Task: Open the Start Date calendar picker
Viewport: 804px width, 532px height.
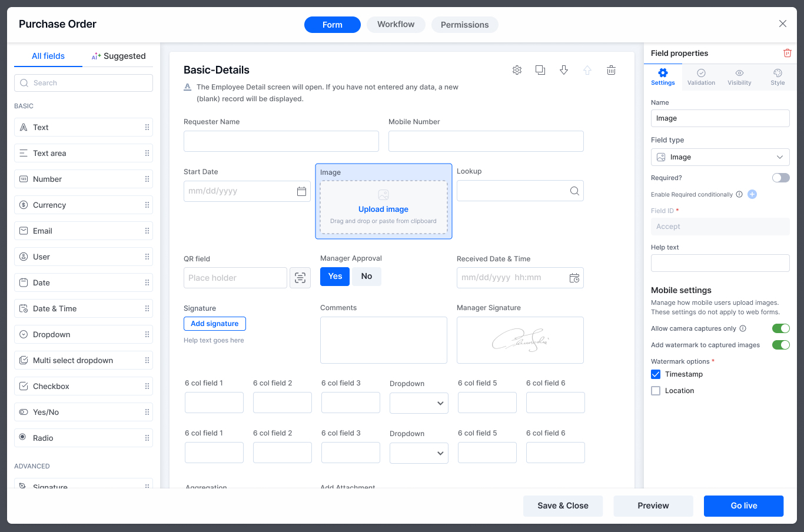Action: pyautogui.click(x=301, y=191)
